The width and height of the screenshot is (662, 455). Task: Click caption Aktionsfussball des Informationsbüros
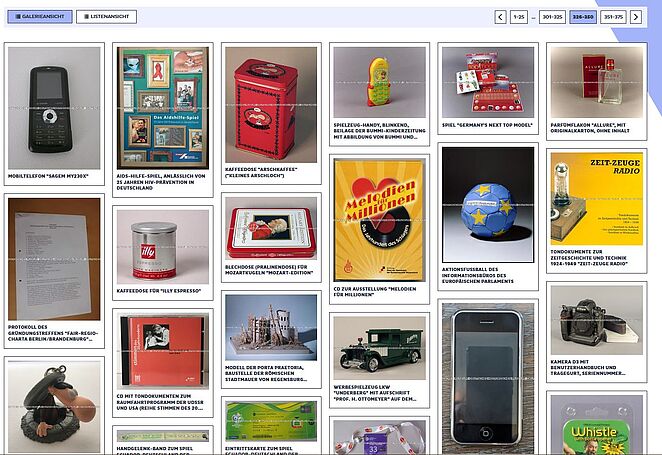click(478, 275)
